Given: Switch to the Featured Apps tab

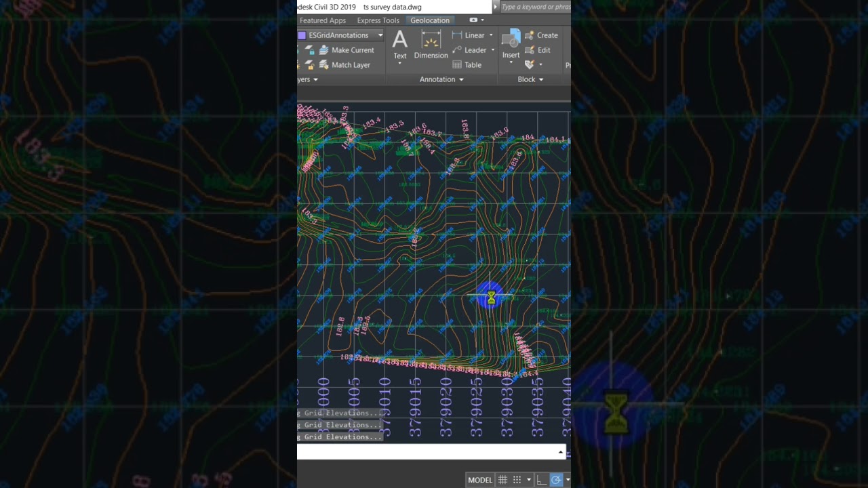Looking at the screenshot, I should [x=323, y=20].
